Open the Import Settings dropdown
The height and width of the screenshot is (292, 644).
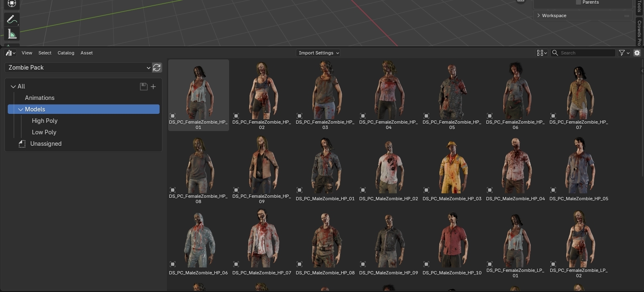click(x=318, y=53)
